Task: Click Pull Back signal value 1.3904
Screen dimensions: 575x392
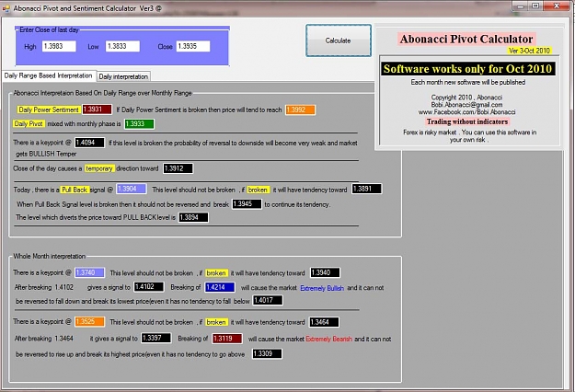Action: click(x=132, y=189)
